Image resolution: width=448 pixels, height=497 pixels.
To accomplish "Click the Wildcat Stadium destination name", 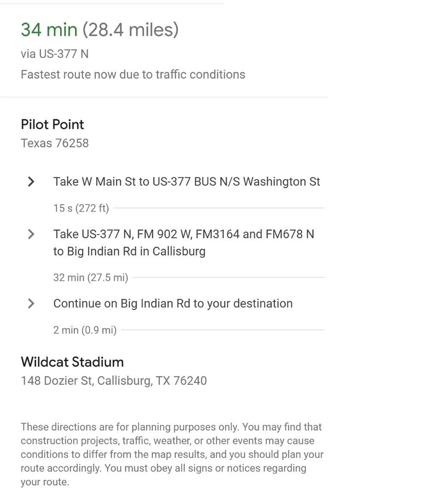I will click(x=72, y=362).
